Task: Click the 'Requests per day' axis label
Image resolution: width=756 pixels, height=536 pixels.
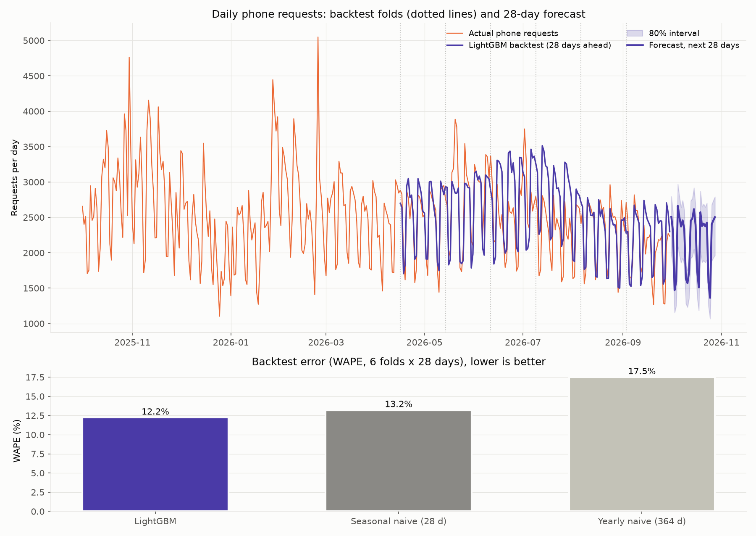Action: (15, 177)
